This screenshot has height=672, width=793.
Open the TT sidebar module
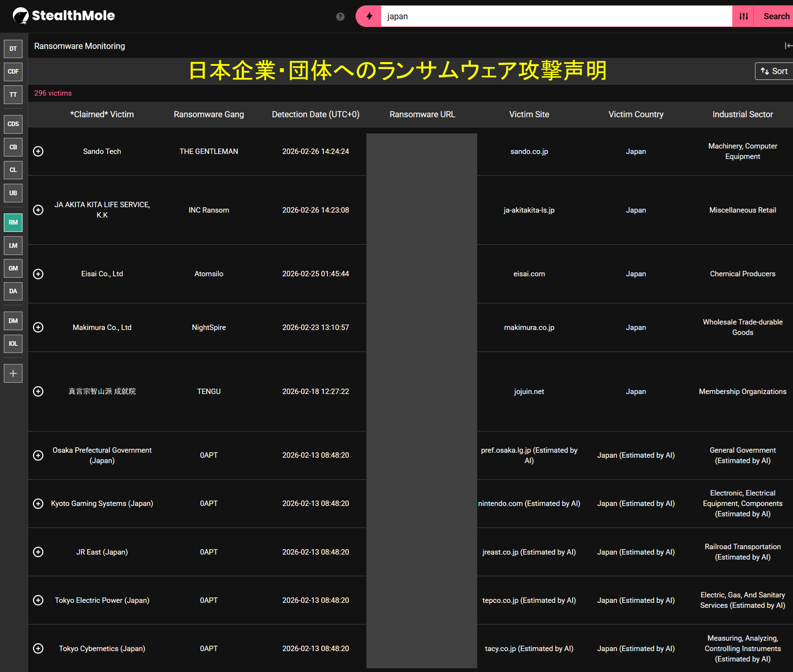[13, 95]
